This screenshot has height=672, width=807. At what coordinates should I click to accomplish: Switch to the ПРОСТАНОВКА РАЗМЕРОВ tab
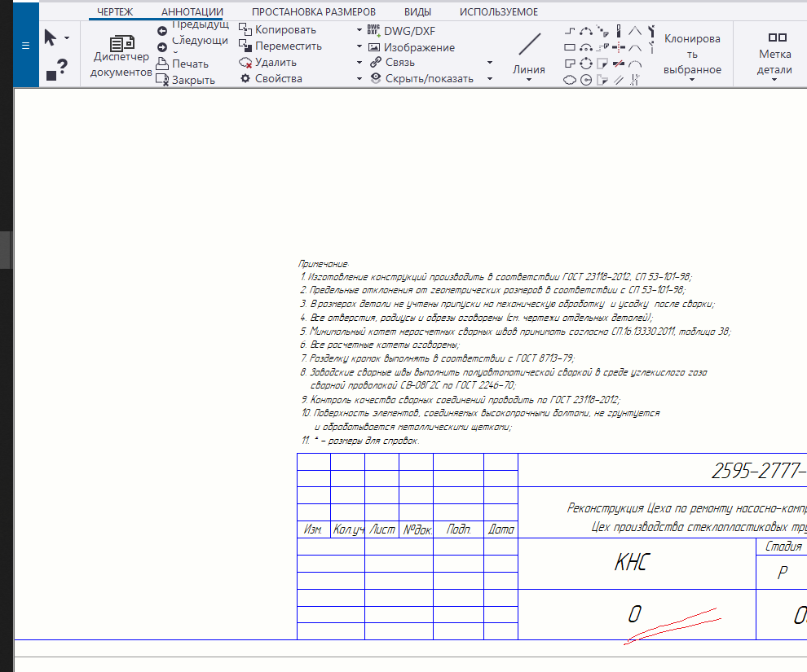[x=314, y=12]
